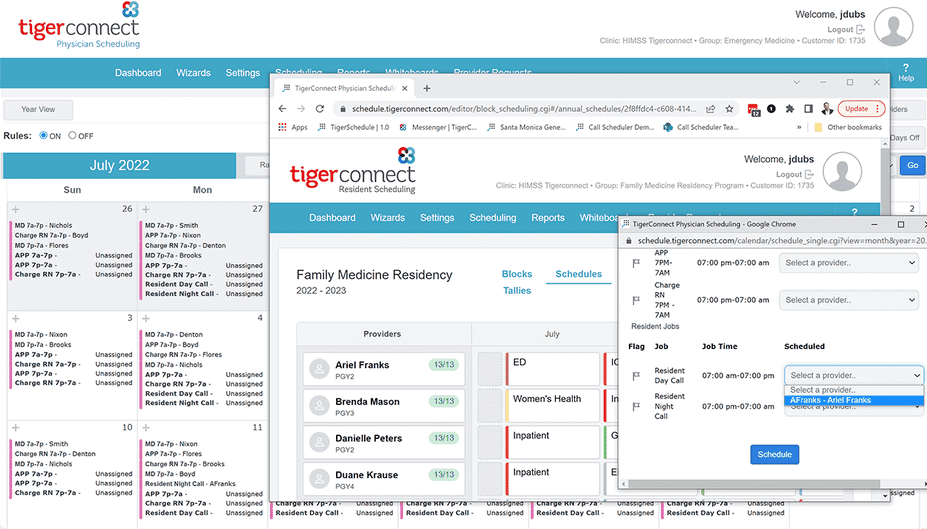This screenshot has width=927, height=529.
Task: Open Dashboard in Resident Scheduling window
Action: point(332,218)
